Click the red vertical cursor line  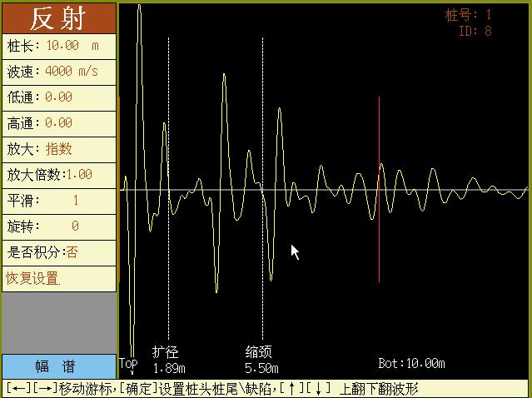click(x=379, y=190)
